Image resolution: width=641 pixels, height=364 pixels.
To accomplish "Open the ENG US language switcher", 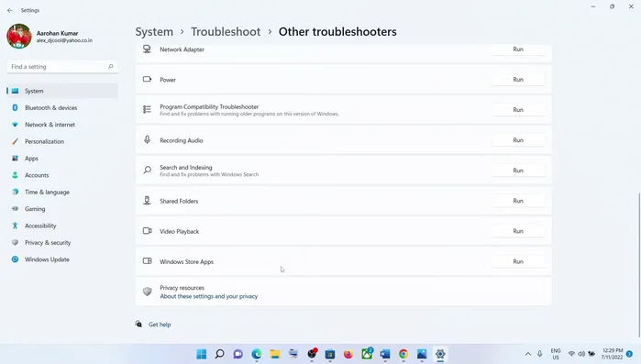I will (x=556, y=354).
